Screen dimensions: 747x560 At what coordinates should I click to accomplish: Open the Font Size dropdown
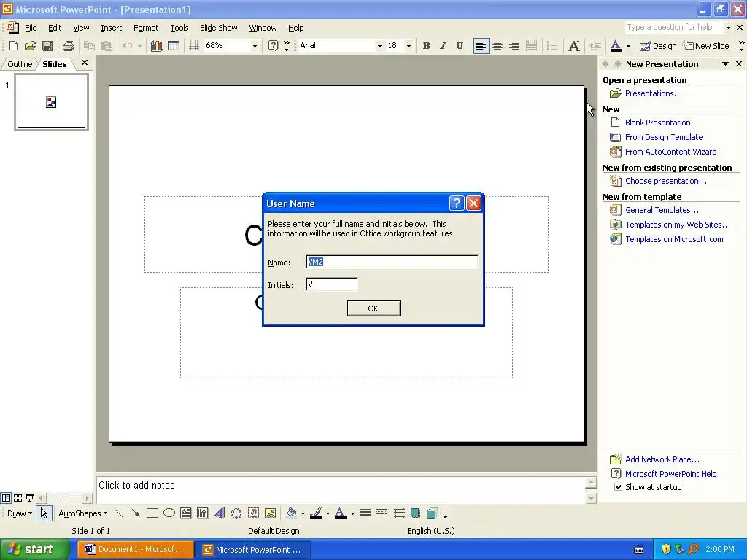409,46
